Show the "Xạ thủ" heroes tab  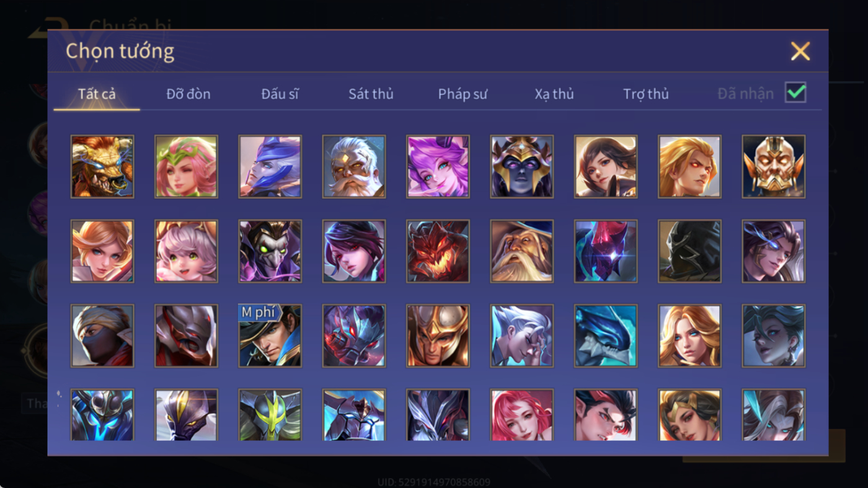coord(554,94)
